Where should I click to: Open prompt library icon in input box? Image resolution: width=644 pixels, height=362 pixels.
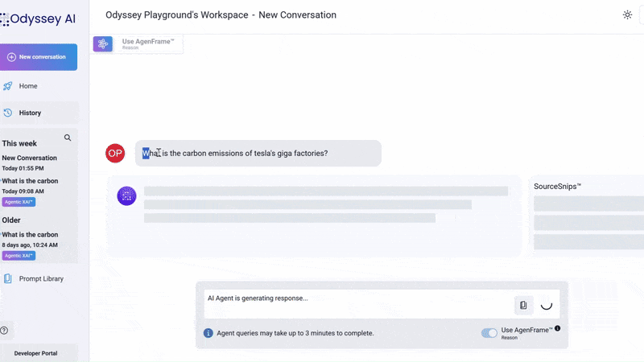point(523,305)
